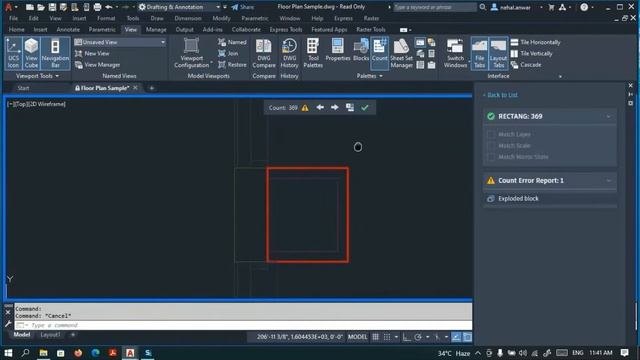Open the Home ribbon tab

17,29
